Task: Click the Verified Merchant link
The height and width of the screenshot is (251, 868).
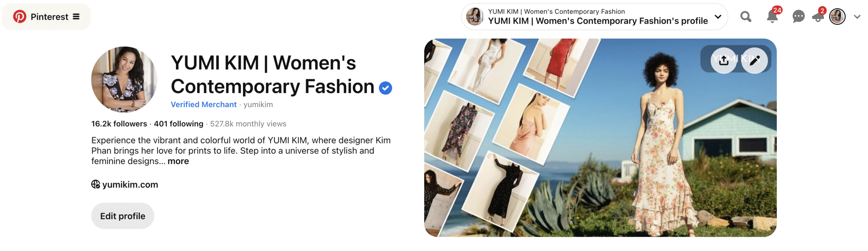Action: point(203,104)
